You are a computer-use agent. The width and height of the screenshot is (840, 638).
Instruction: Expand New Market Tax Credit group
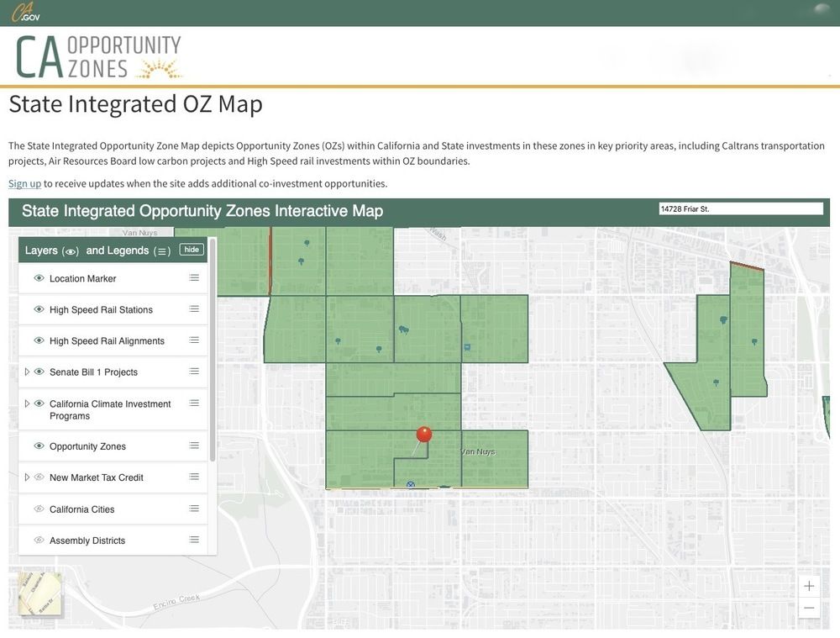[27, 477]
